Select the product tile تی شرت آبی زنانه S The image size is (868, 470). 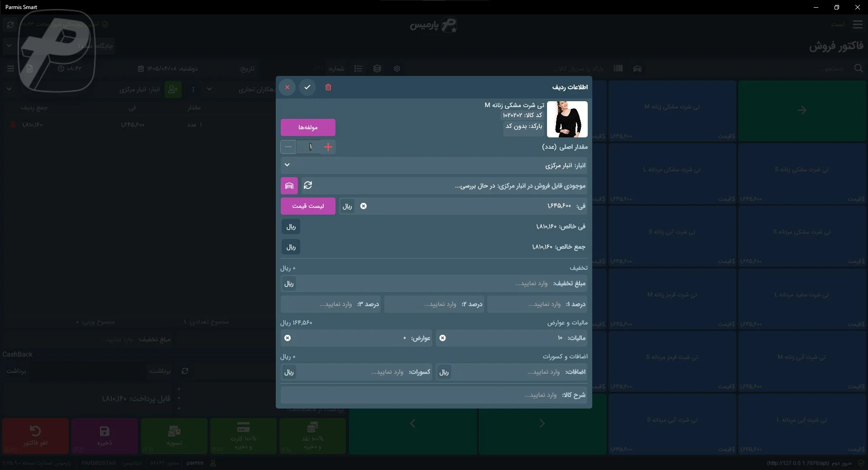[672, 236]
